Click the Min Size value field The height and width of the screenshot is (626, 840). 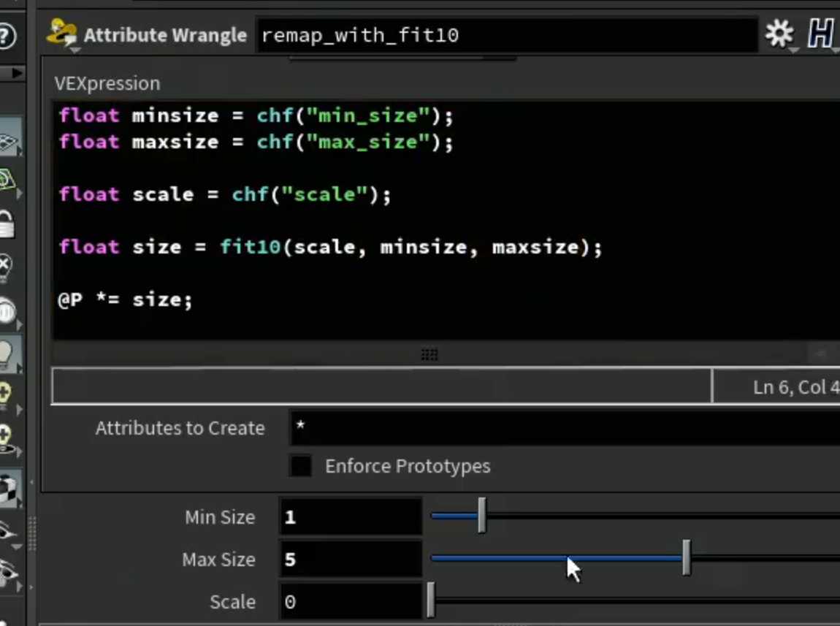click(351, 516)
